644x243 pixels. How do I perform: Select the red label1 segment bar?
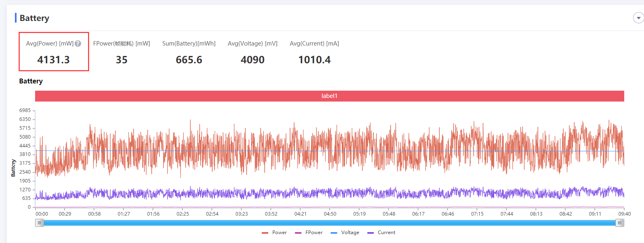pyautogui.click(x=329, y=96)
